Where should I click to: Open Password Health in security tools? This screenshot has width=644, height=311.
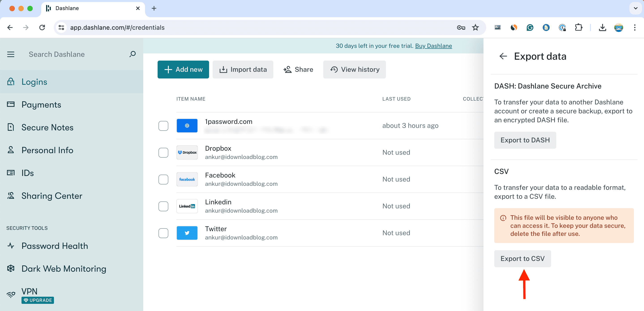(54, 246)
